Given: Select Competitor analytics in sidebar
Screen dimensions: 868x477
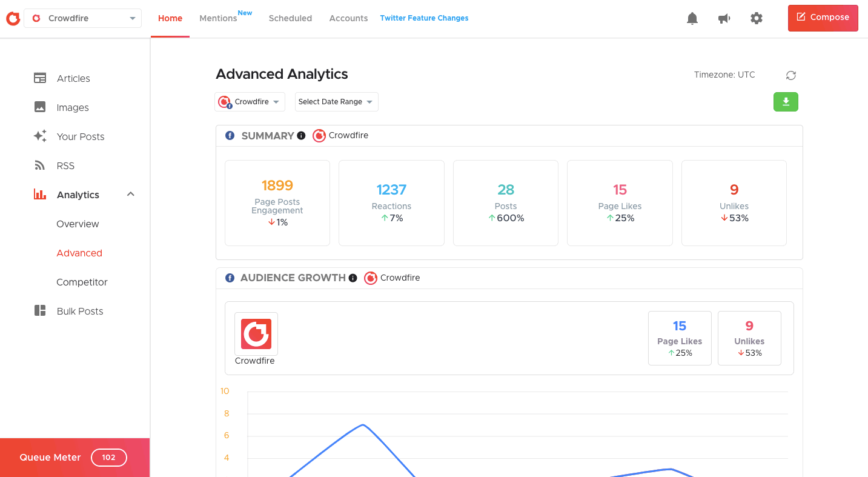Looking at the screenshot, I should click(82, 282).
